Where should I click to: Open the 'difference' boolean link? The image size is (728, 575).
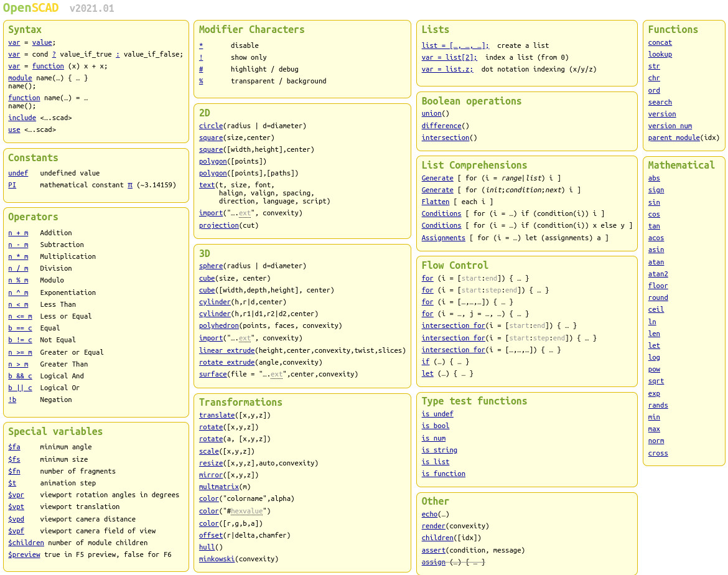point(441,126)
